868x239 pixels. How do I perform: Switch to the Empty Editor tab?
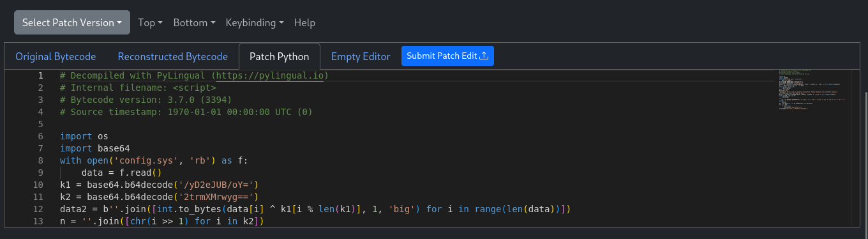[361, 56]
